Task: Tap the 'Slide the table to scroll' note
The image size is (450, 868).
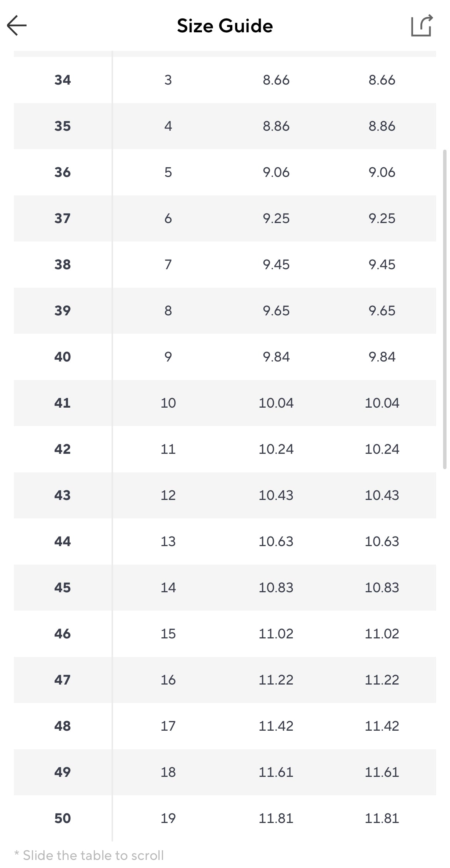Action: 89,856
